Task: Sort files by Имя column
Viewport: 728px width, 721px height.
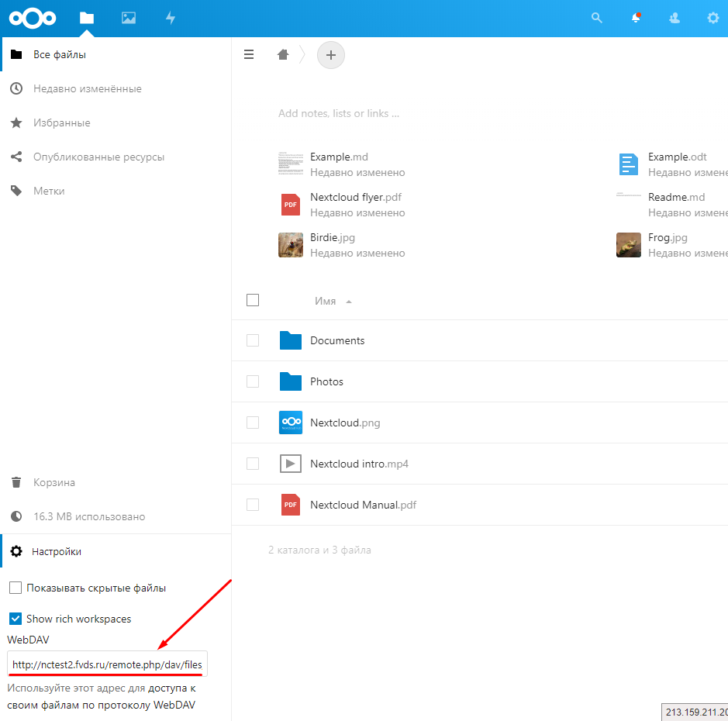Action: 333,302
